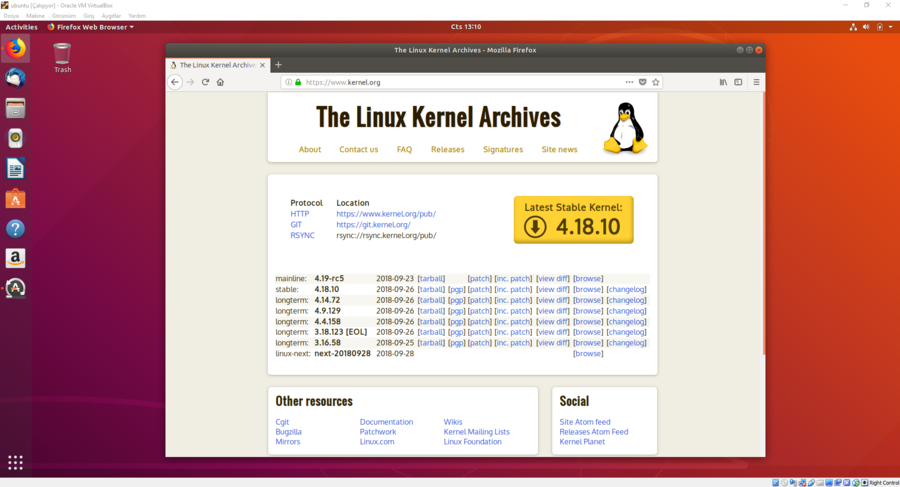This screenshot has height=487, width=900.
Task: Open page actions three-dot menu in address bar
Action: coord(629,82)
